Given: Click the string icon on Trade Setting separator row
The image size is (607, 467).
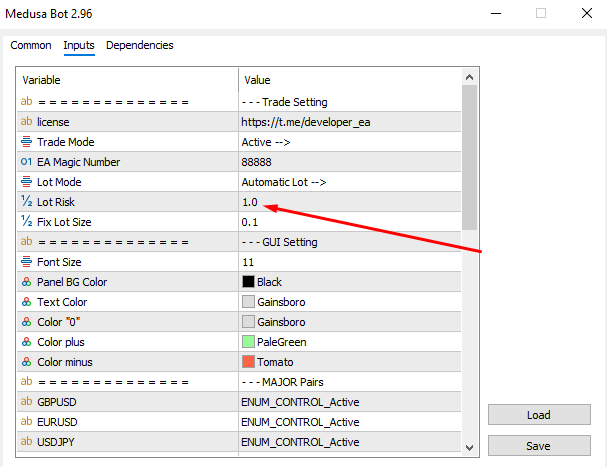Looking at the screenshot, I should click(x=26, y=101).
